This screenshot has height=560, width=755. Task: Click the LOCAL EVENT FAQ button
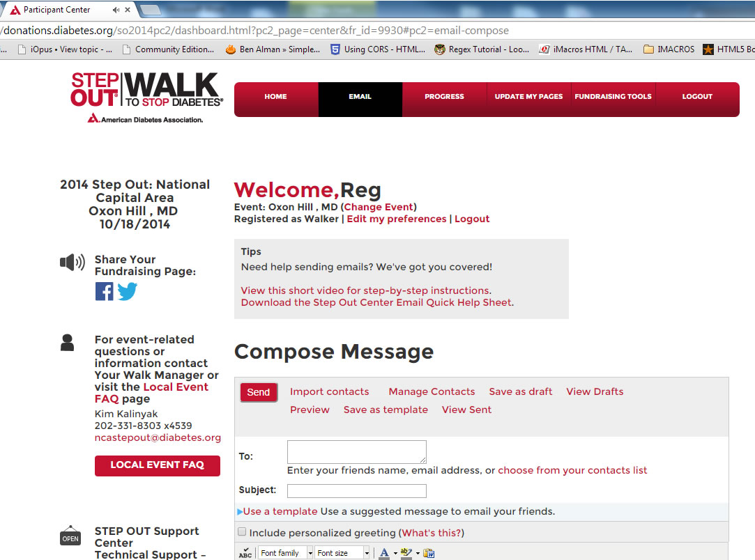(x=158, y=465)
